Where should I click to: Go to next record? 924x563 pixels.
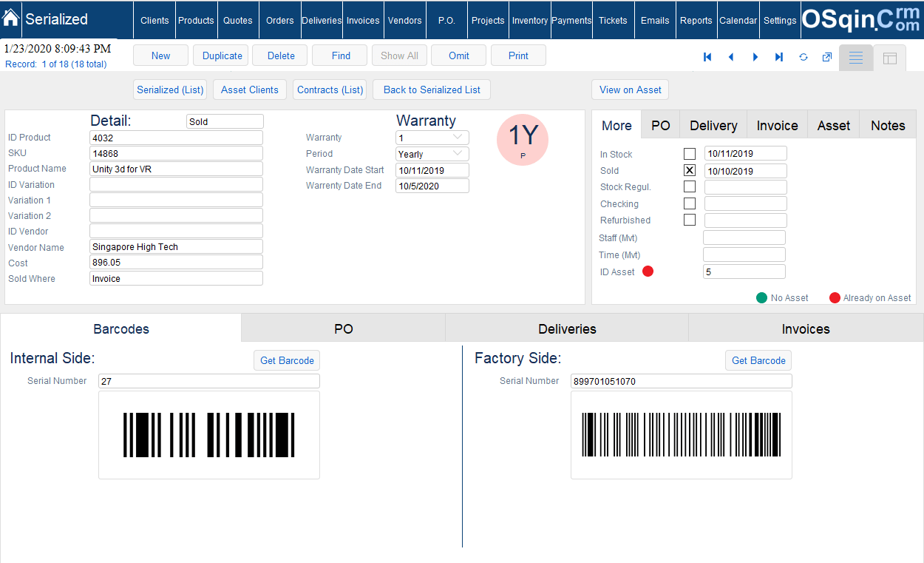tap(755, 57)
